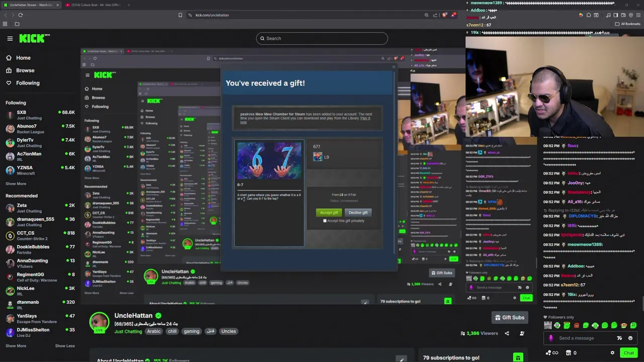
Task: Click the share stream icon beside Viewers
Action: (507, 333)
